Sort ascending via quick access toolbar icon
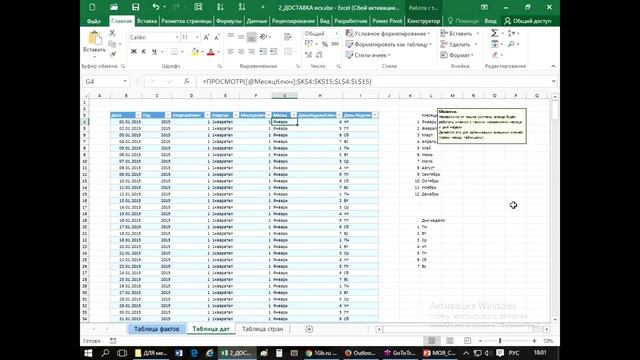 pyautogui.click(x=220, y=7)
